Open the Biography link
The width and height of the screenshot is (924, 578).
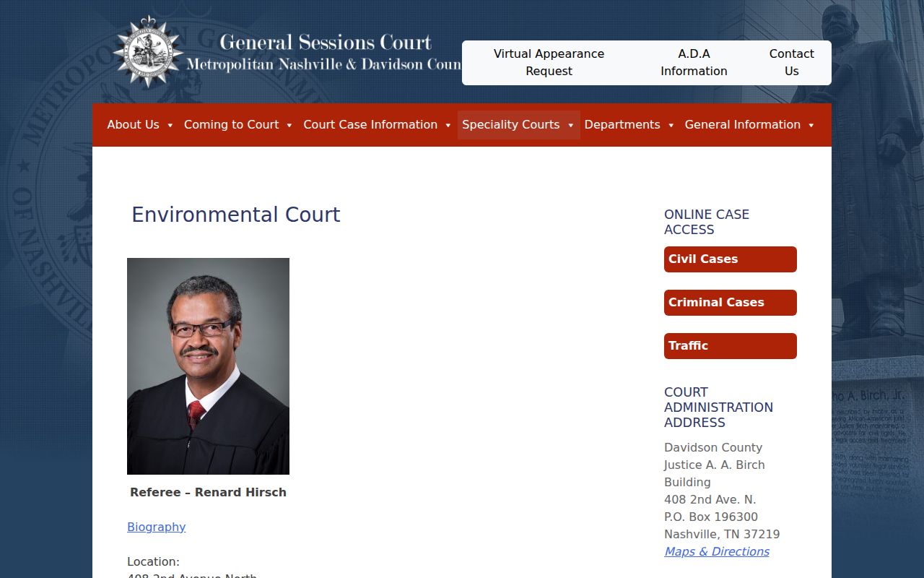pyautogui.click(x=156, y=527)
